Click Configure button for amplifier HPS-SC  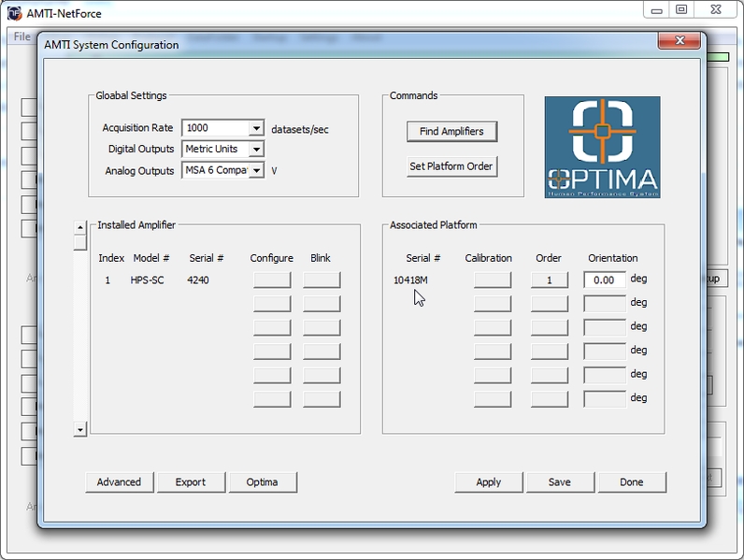271,280
